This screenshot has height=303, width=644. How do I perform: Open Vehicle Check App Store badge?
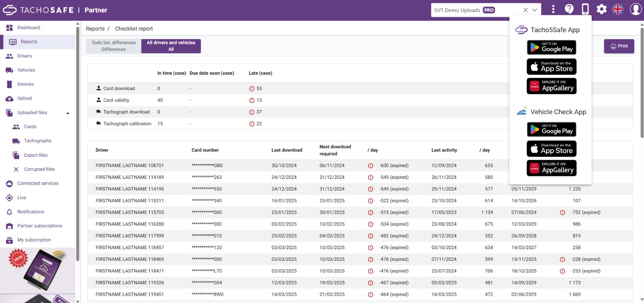(x=551, y=149)
